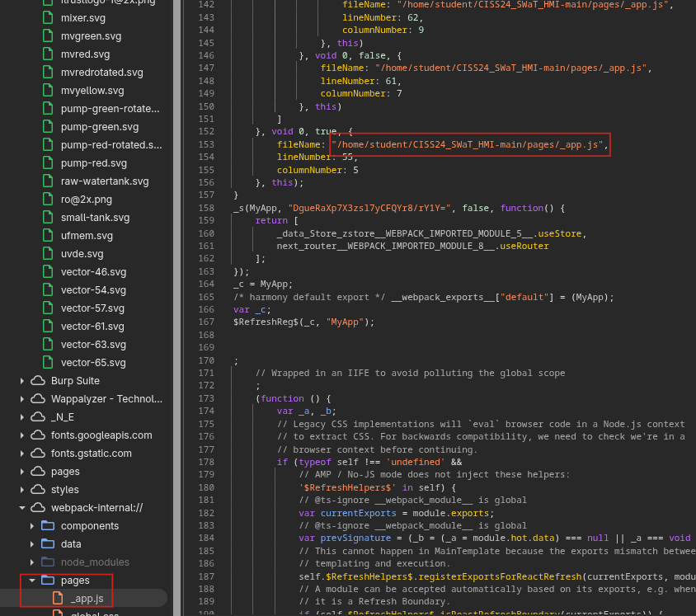The height and width of the screenshot is (616, 696).
Task: Click the styles cloud icon
Action: click(38, 490)
